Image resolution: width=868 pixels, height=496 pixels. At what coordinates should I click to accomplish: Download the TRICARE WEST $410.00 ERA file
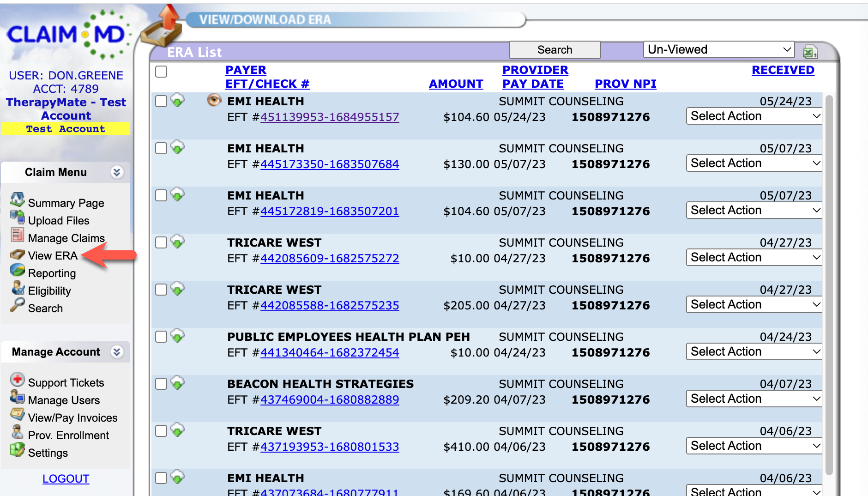point(179,430)
